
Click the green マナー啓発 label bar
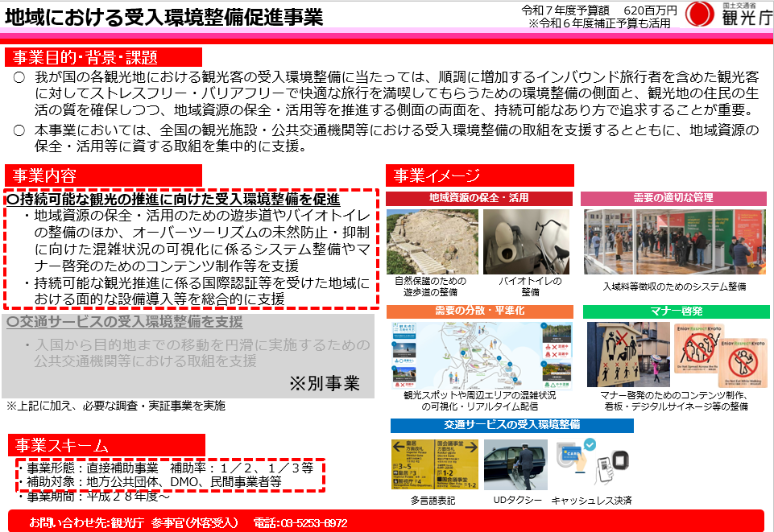click(x=674, y=311)
